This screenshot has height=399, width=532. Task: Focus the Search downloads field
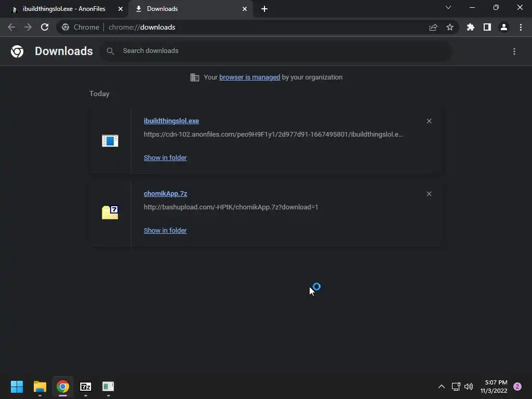[276, 51]
